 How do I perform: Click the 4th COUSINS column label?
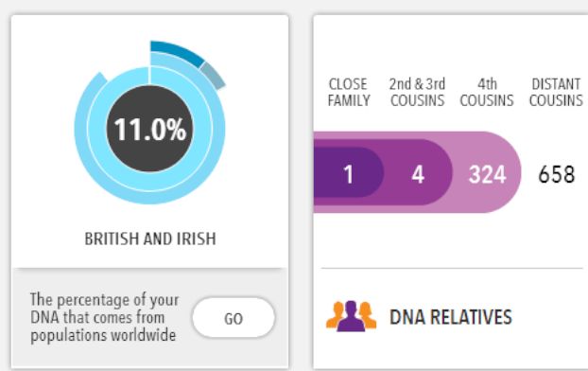[x=487, y=93]
